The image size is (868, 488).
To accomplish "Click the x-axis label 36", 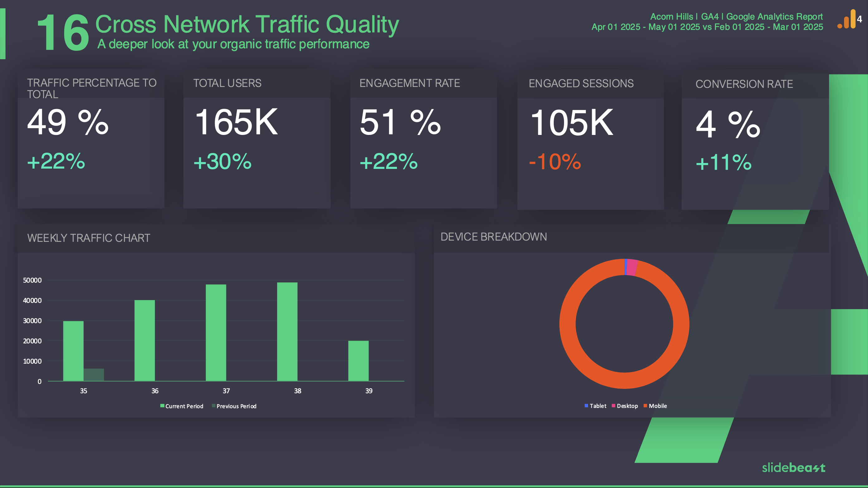I will pos(155,391).
